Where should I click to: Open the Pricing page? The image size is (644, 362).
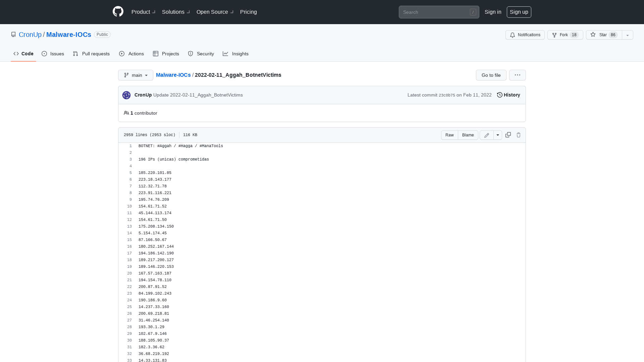point(249,12)
